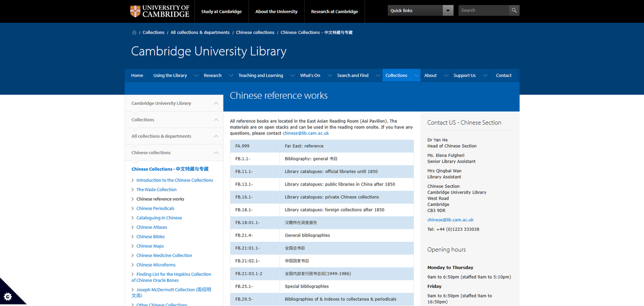
Task: Open Research at Cambridge menu
Action: click(x=334, y=12)
